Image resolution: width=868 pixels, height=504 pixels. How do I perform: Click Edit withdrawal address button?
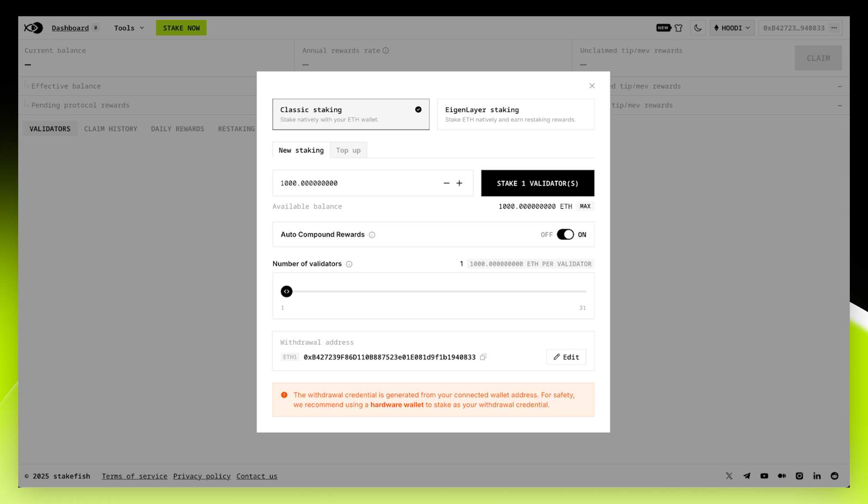tap(566, 357)
